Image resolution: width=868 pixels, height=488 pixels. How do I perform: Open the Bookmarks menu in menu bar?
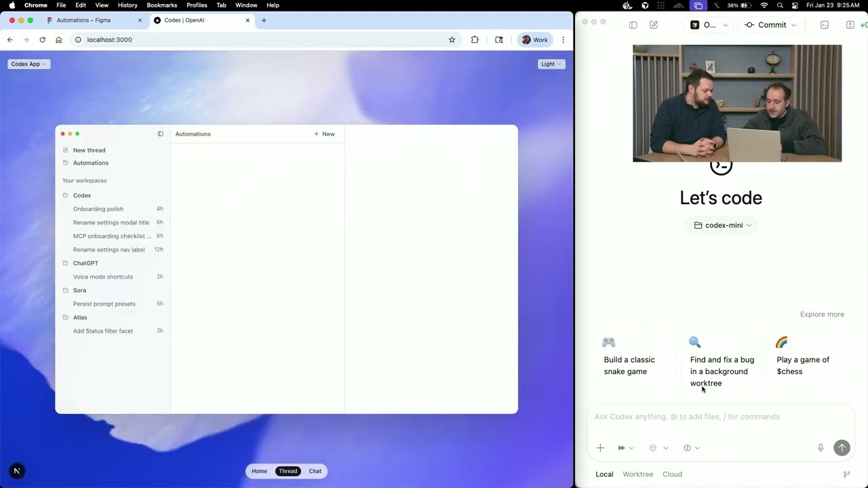pos(161,5)
